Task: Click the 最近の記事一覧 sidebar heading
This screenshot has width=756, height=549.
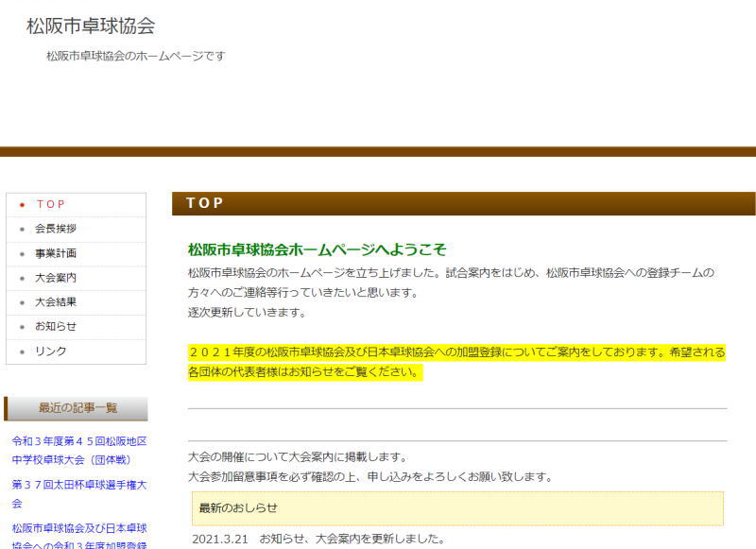Action: [77, 408]
